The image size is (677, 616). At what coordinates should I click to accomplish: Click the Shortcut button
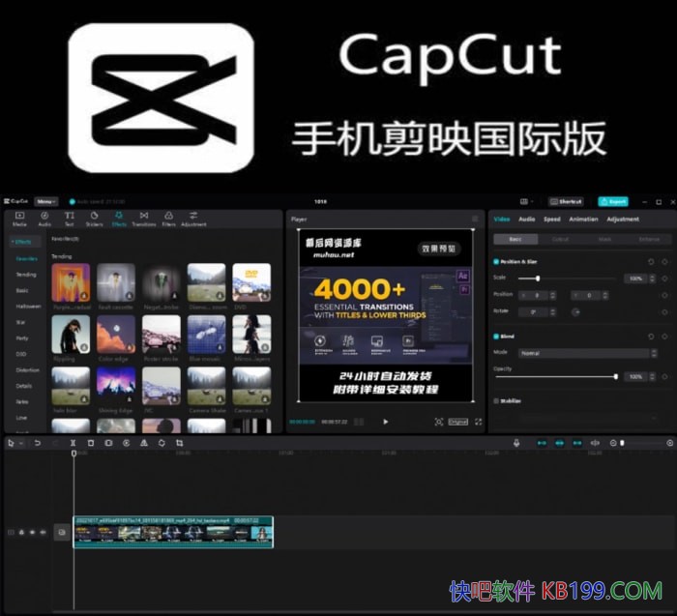566,201
